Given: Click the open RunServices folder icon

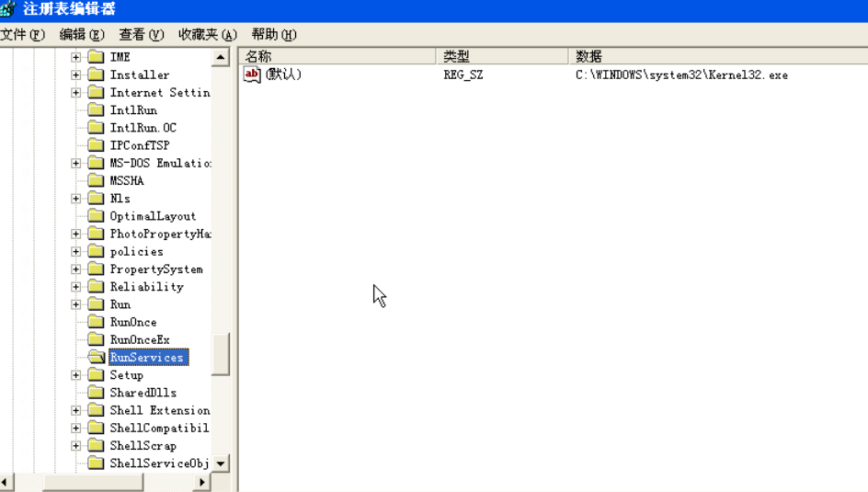Looking at the screenshot, I should pyautogui.click(x=97, y=358).
